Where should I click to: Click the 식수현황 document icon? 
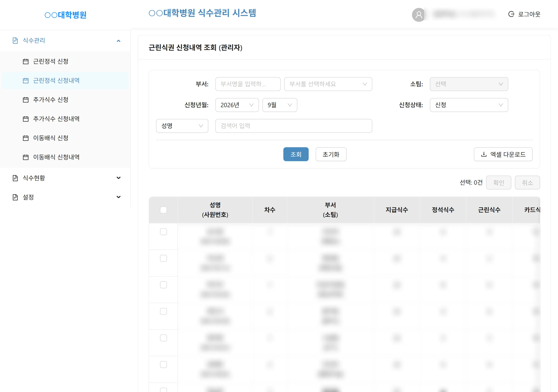coord(15,178)
